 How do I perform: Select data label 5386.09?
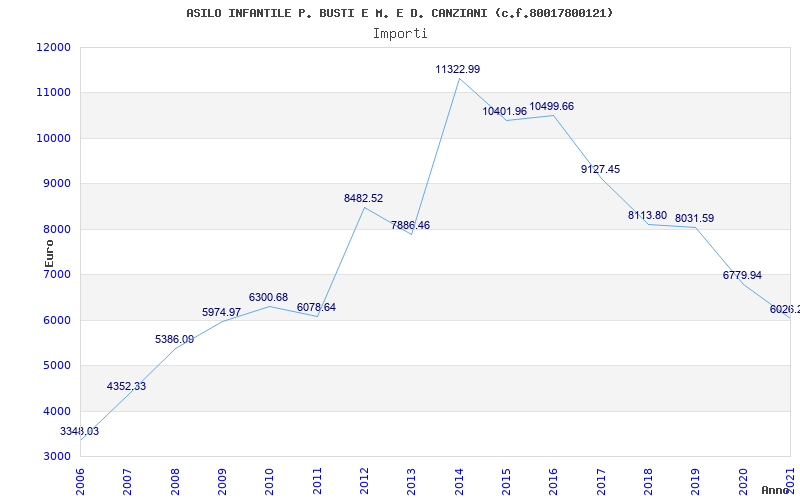pyautogui.click(x=174, y=339)
